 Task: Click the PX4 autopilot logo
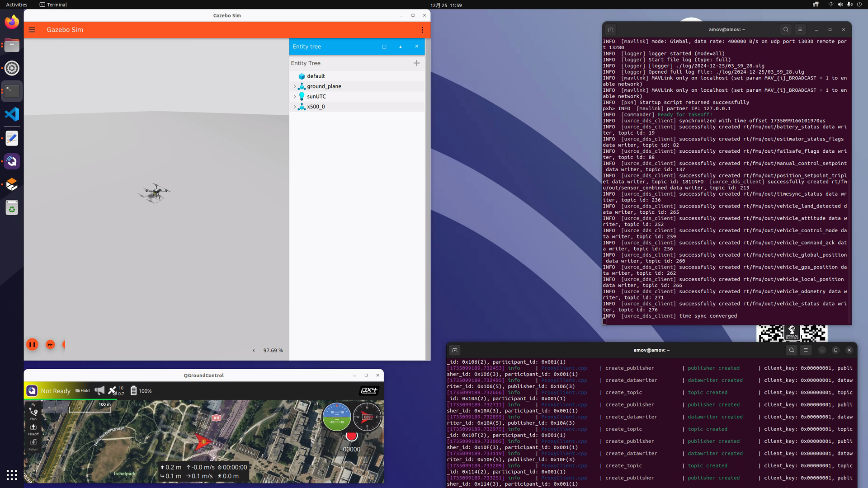point(368,391)
